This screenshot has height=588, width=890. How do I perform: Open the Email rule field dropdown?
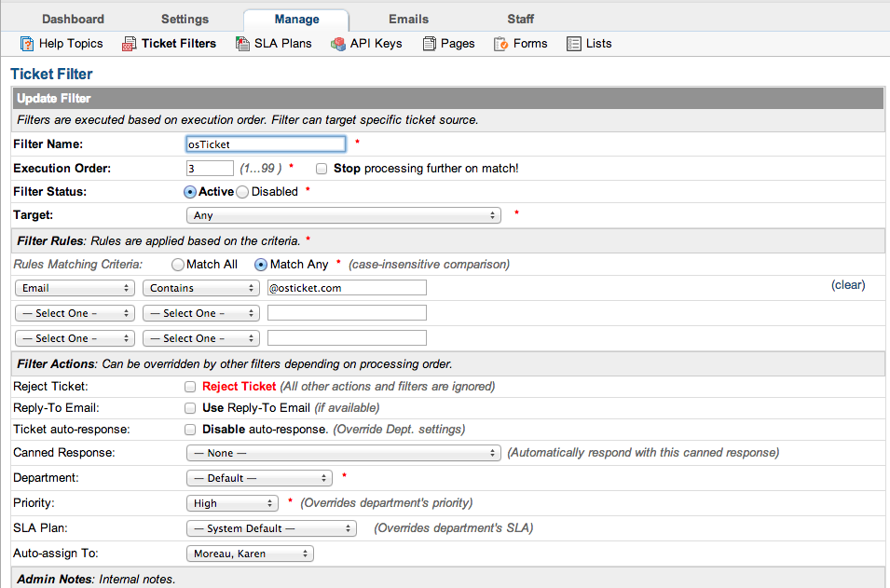(x=75, y=288)
